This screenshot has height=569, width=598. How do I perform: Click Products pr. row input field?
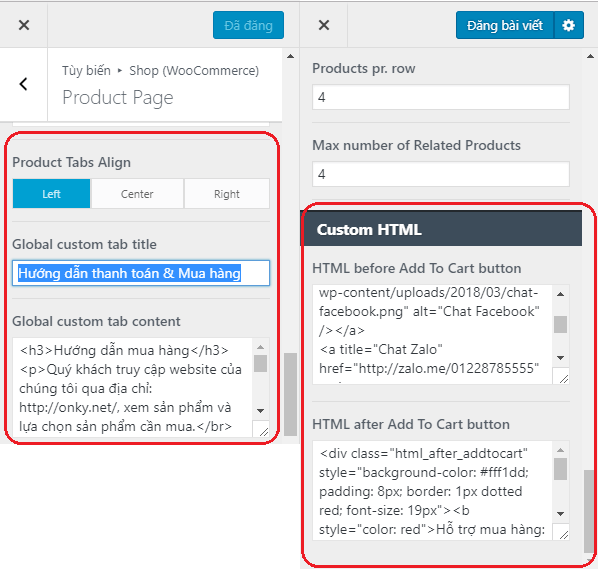click(440, 97)
